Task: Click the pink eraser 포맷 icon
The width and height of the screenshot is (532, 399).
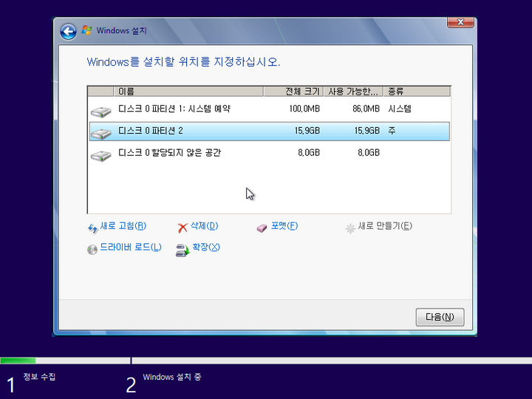Action: (x=262, y=228)
